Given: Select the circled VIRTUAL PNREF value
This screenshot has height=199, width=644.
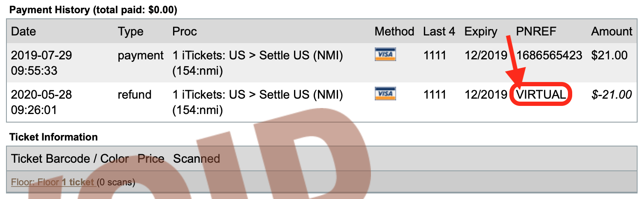Looking at the screenshot, I should [541, 94].
